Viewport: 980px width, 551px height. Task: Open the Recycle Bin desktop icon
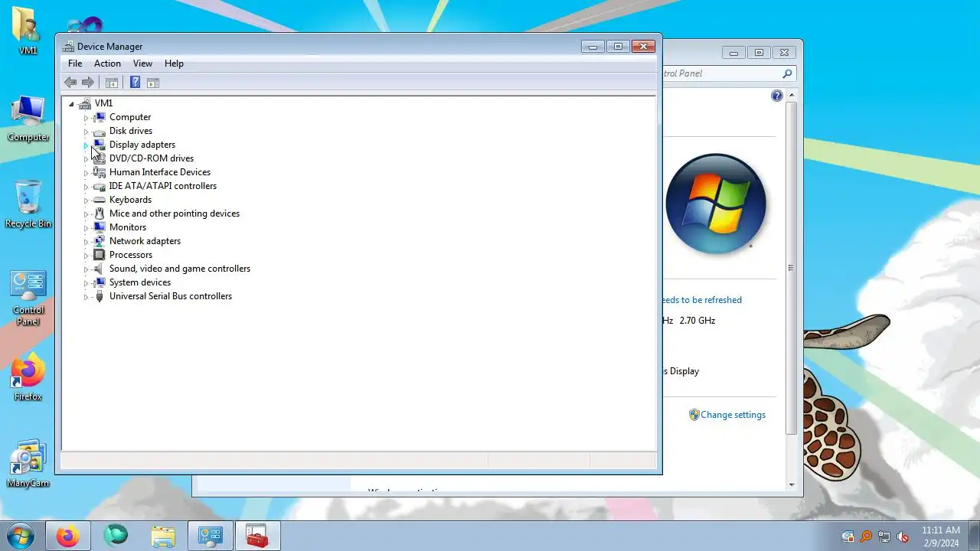tap(28, 204)
